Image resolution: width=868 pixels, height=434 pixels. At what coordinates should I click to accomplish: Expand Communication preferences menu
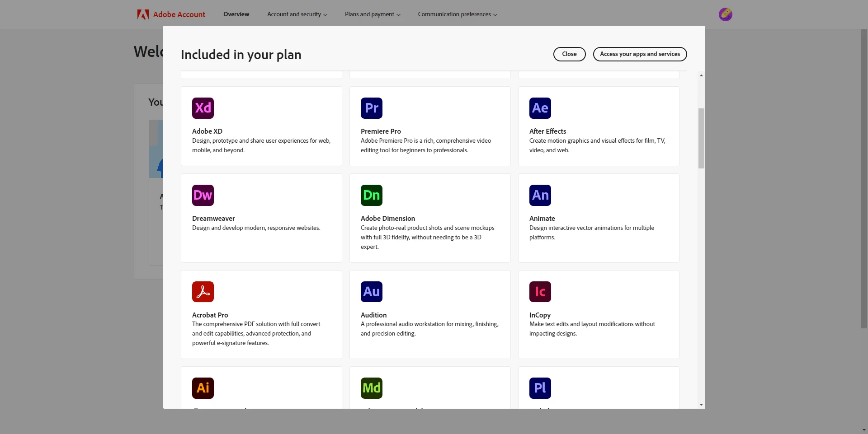(x=458, y=14)
